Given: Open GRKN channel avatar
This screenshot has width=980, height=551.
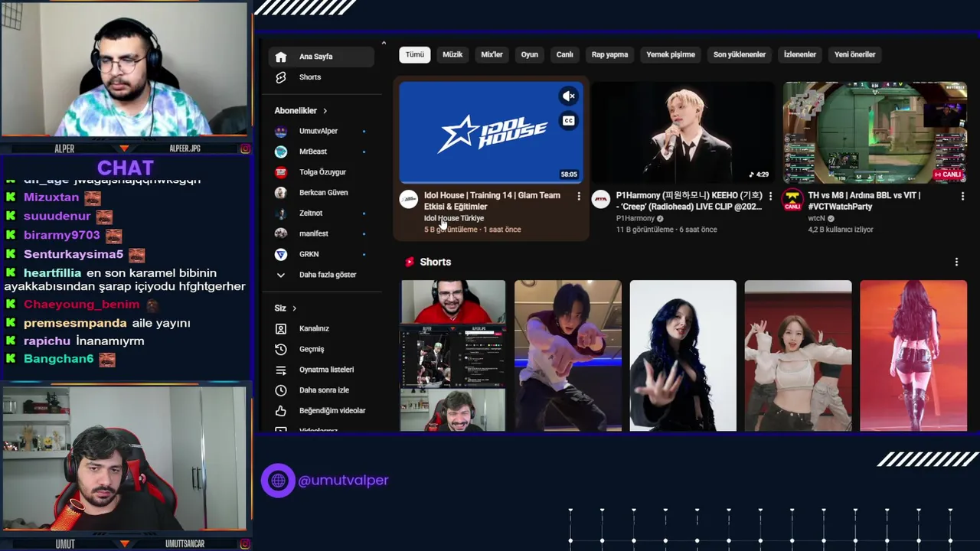Looking at the screenshot, I should tap(281, 254).
